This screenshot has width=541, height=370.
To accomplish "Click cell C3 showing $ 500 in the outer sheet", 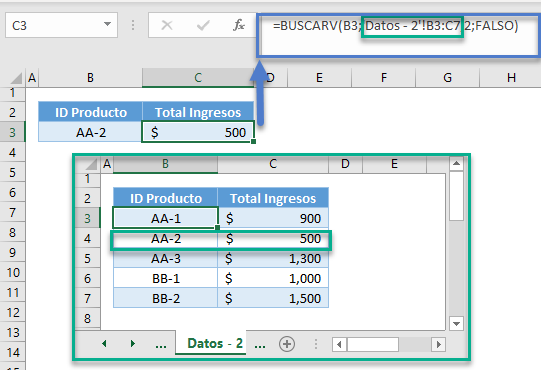I will point(198,132).
